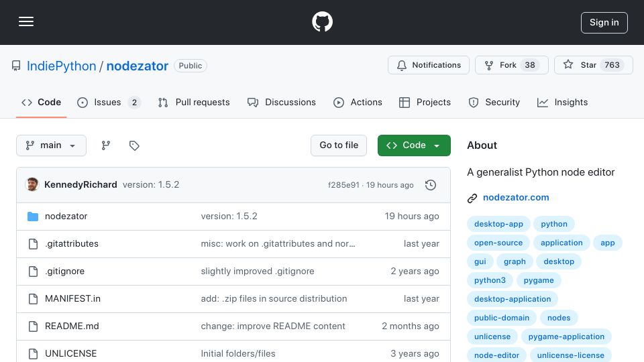
Task: Click file icon beside README.md
Action: click(33, 326)
